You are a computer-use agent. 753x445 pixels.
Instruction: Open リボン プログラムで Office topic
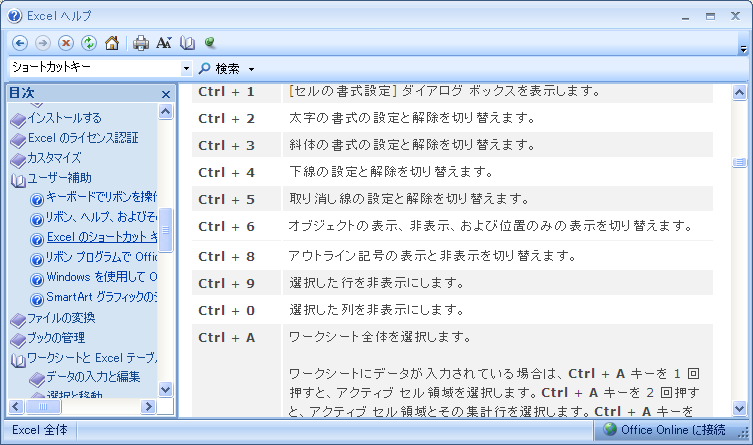tap(101, 257)
